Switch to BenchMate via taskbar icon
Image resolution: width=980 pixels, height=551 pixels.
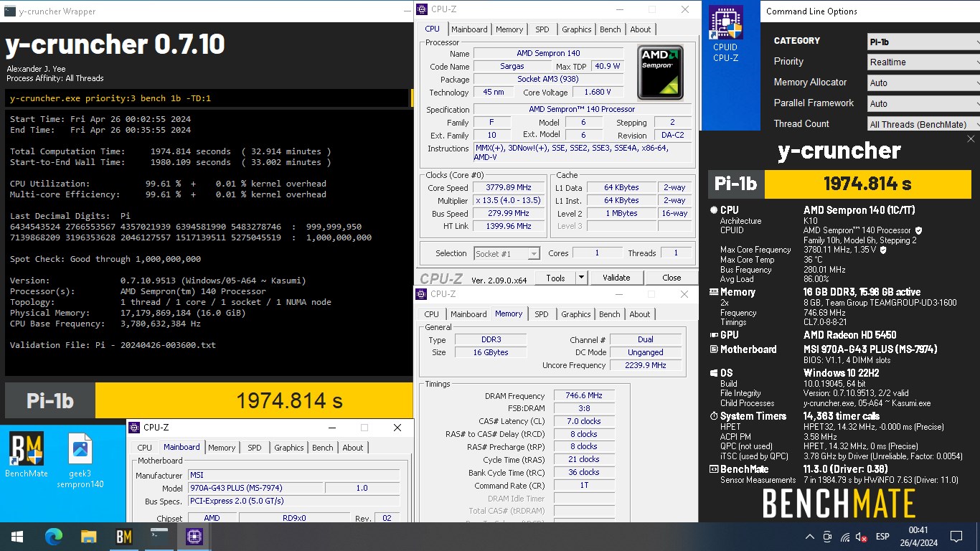pyautogui.click(x=123, y=536)
